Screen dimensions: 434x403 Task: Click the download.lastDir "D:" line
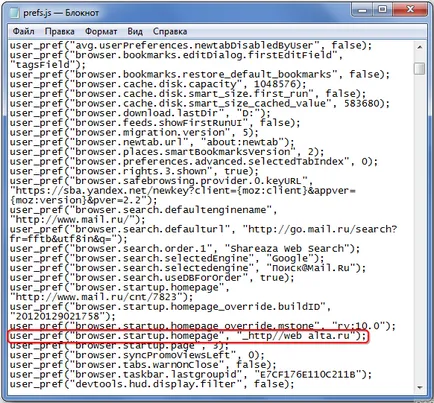point(140,113)
